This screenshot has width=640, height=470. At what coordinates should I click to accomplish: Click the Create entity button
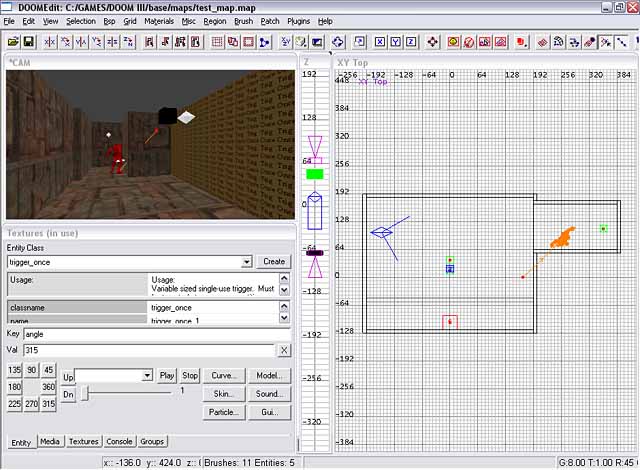[x=274, y=262]
